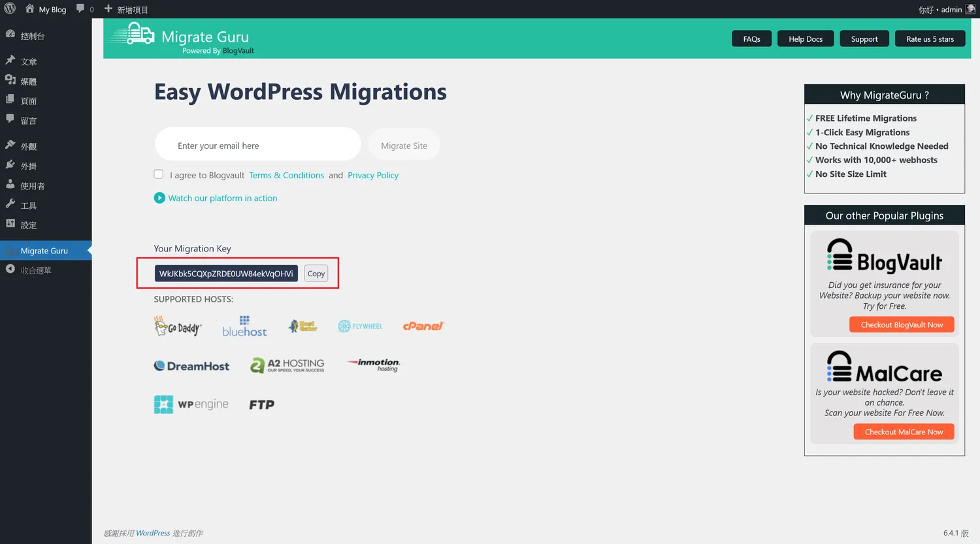Click the play icon beside Watch our platform
Viewport: 980px width, 544px height.
[x=159, y=198]
